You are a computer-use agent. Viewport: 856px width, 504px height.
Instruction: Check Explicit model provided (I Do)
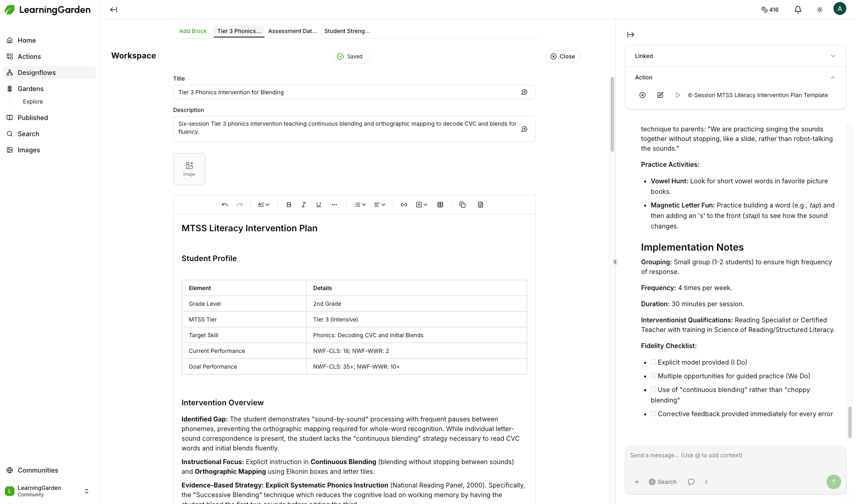[x=653, y=362]
